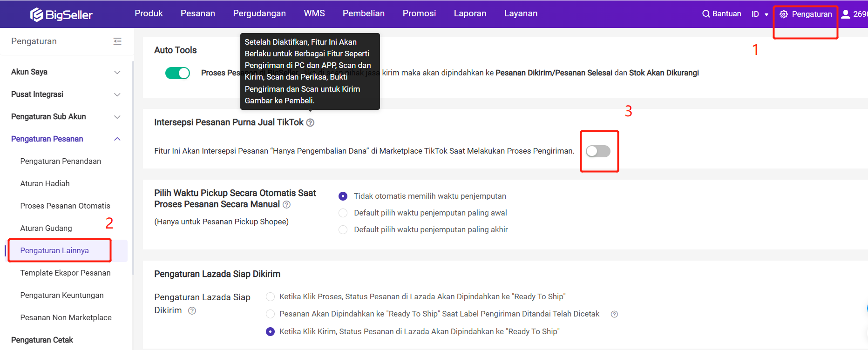868x350 pixels.
Task: Click the Auto Tools heading
Action: (176, 50)
